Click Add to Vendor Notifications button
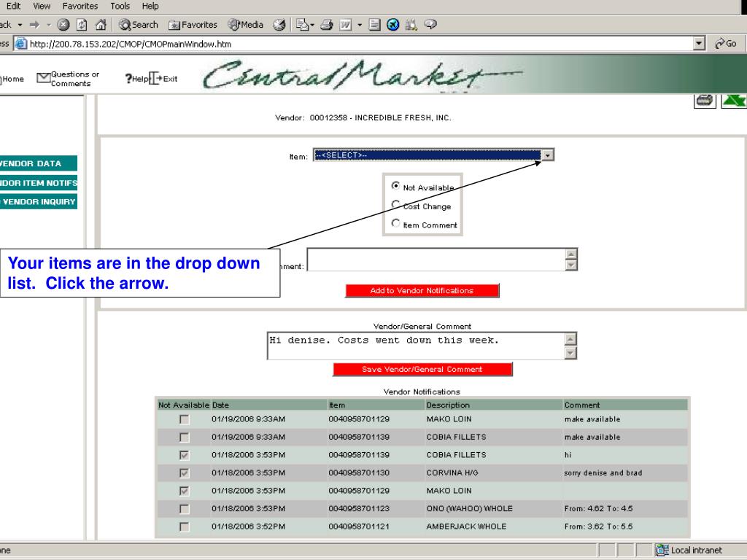The width and height of the screenshot is (747, 560). click(x=422, y=290)
